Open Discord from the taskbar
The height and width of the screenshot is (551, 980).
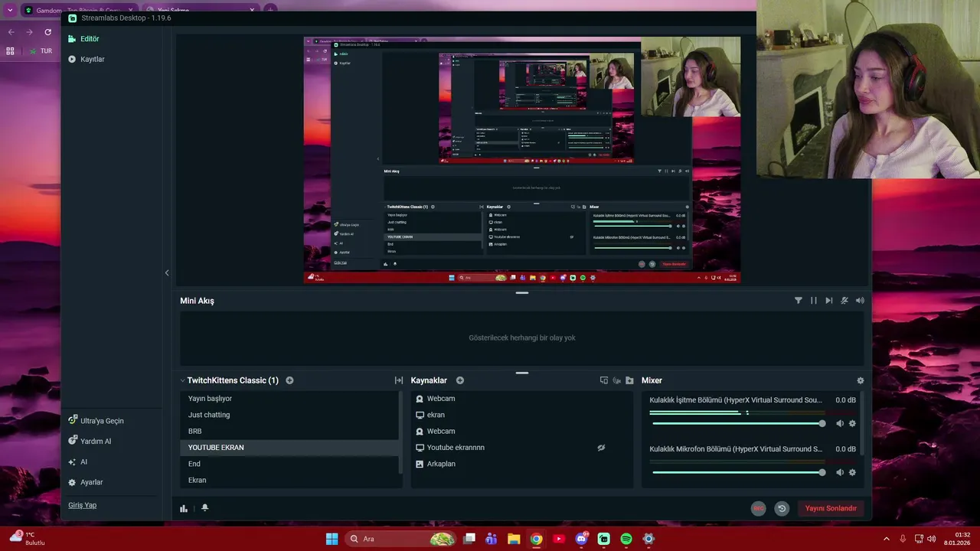click(581, 539)
